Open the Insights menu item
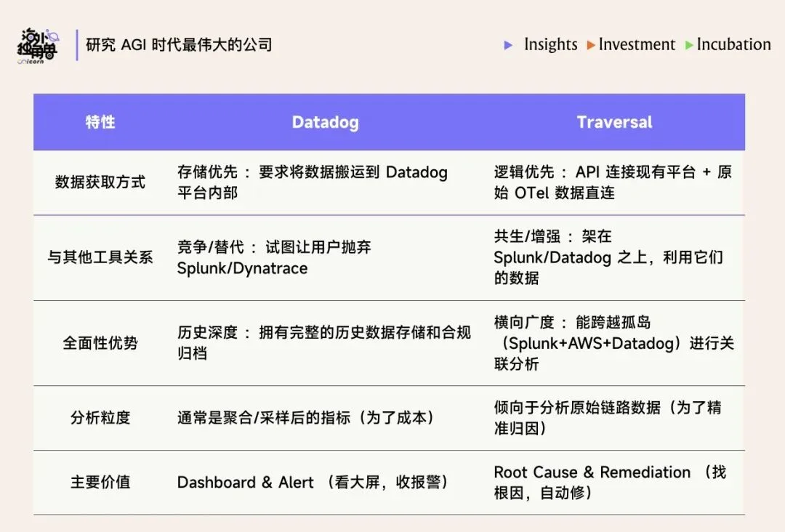 point(551,44)
